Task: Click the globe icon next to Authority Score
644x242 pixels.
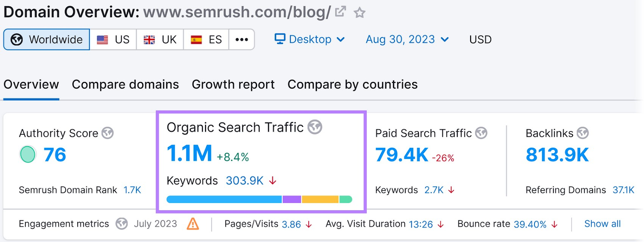Action: pos(107,133)
